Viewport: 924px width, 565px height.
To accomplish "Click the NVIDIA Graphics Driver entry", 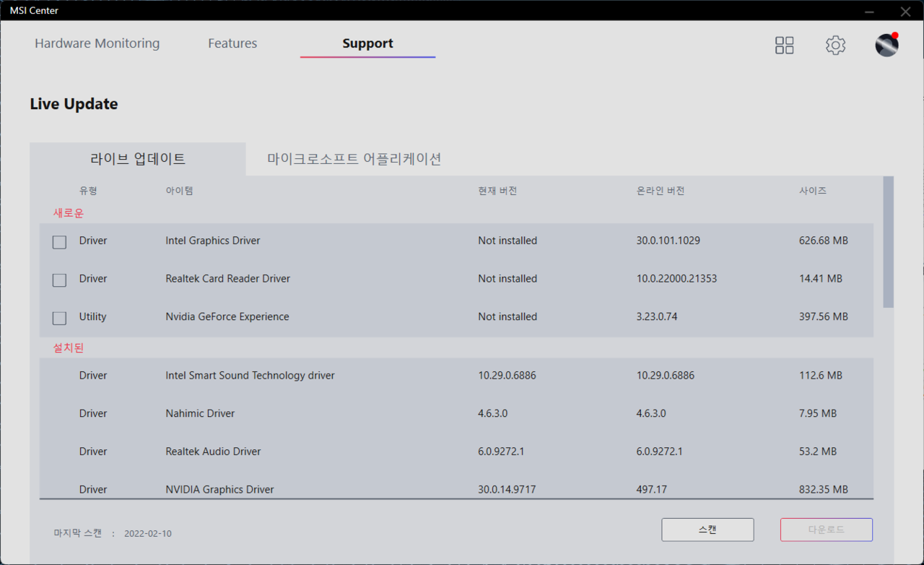I will click(219, 489).
